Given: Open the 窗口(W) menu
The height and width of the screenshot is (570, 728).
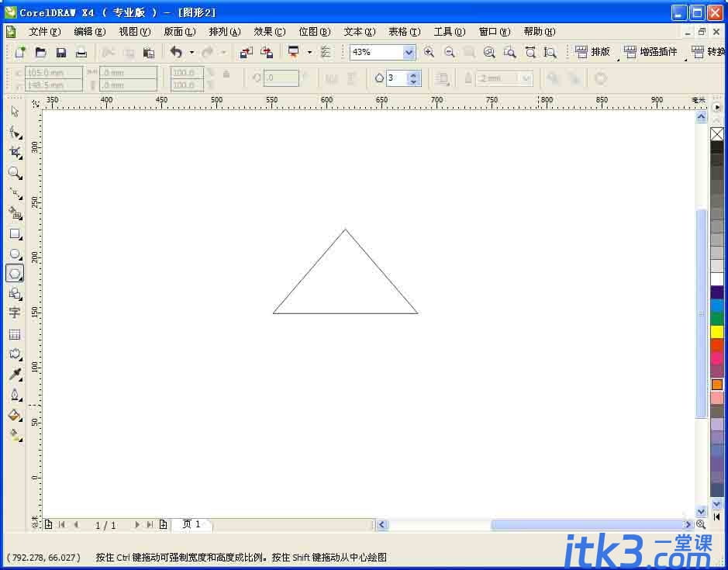Looking at the screenshot, I should [x=495, y=32].
